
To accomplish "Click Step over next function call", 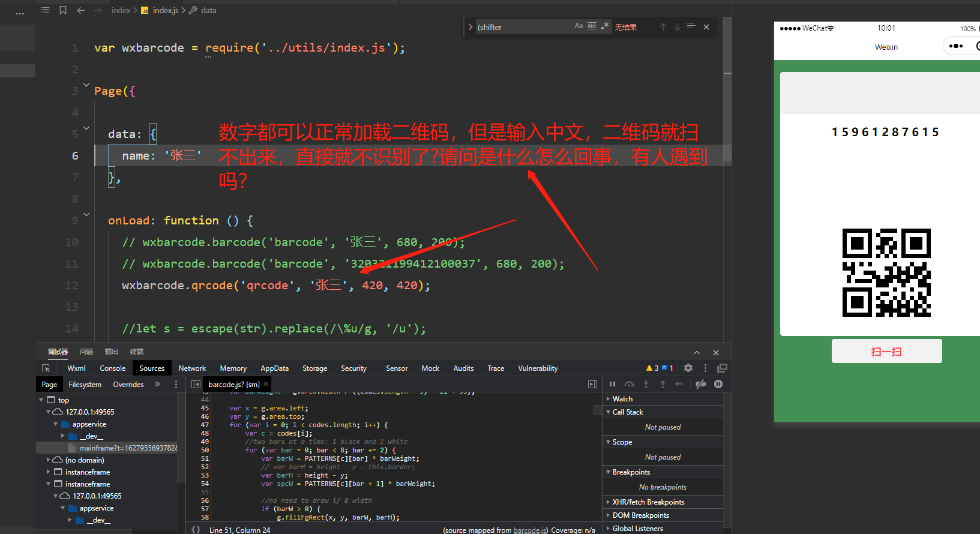I will click(x=629, y=384).
